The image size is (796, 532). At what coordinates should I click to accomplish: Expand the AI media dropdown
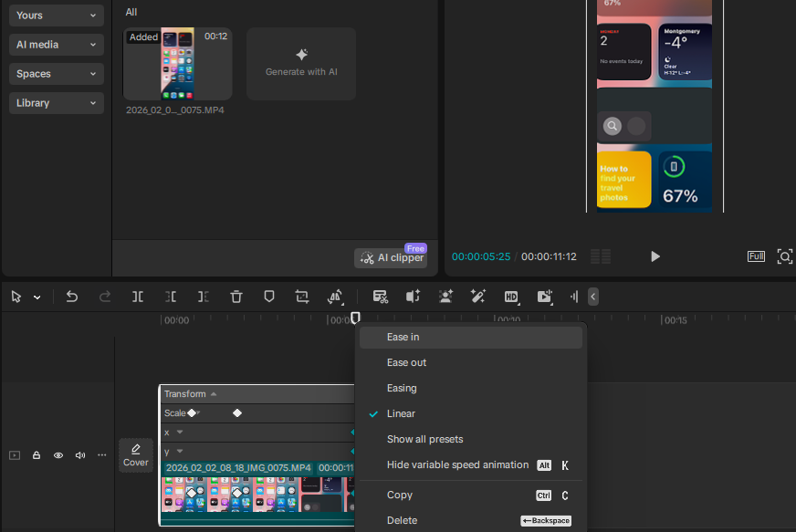pos(57,45)
